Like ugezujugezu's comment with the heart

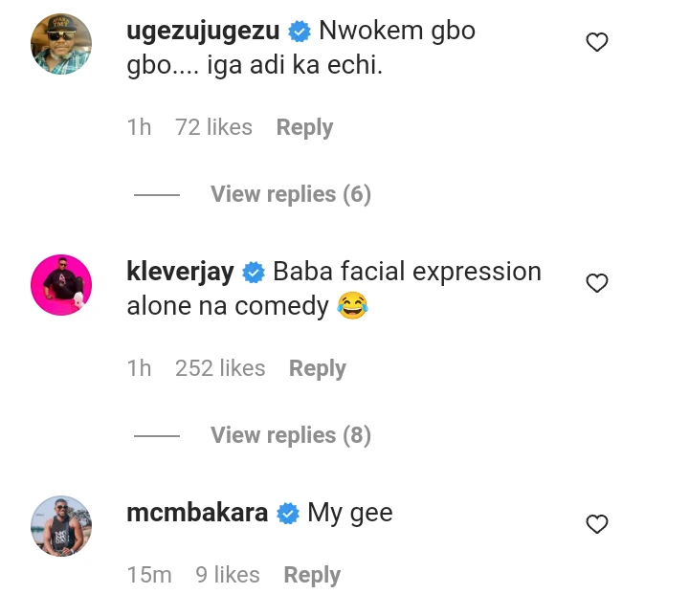coord(597,42)
